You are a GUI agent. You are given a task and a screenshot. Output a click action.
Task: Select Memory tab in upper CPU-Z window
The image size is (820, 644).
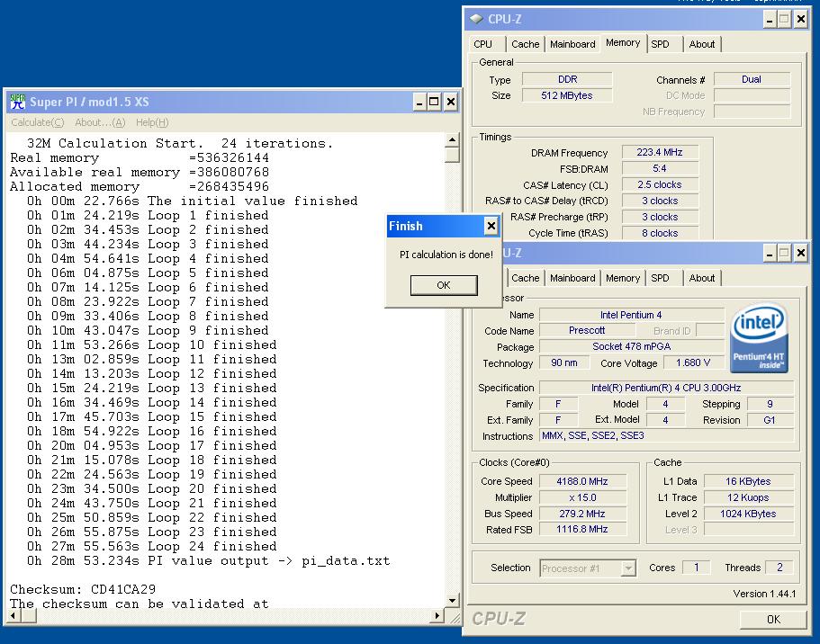pos(623,43)
